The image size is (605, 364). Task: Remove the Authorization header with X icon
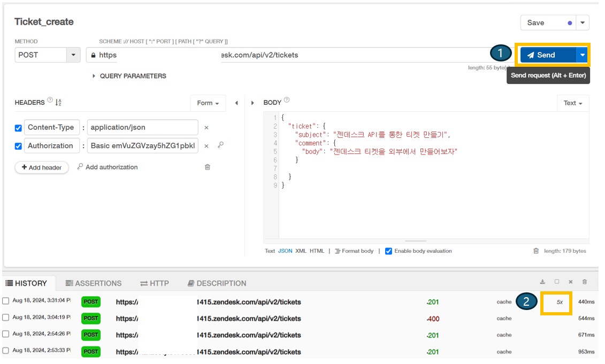(x=206, y=146)
